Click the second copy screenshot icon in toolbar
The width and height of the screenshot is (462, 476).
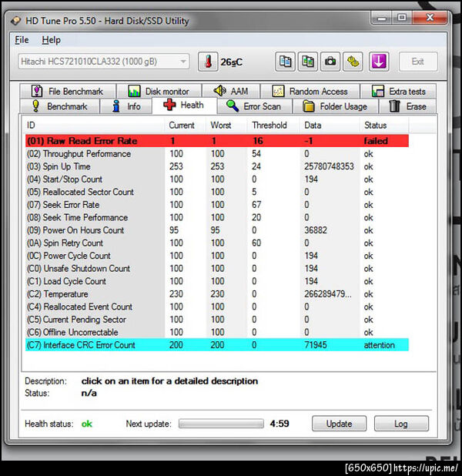pyautogui.click(x=308, y=62)
